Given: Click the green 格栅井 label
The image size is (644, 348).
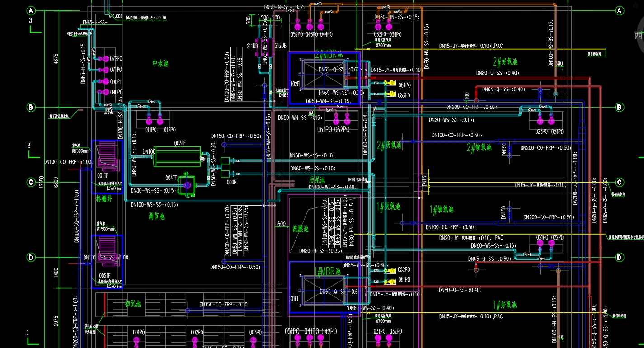Looking at the screenshot, I should click(103, 199).
